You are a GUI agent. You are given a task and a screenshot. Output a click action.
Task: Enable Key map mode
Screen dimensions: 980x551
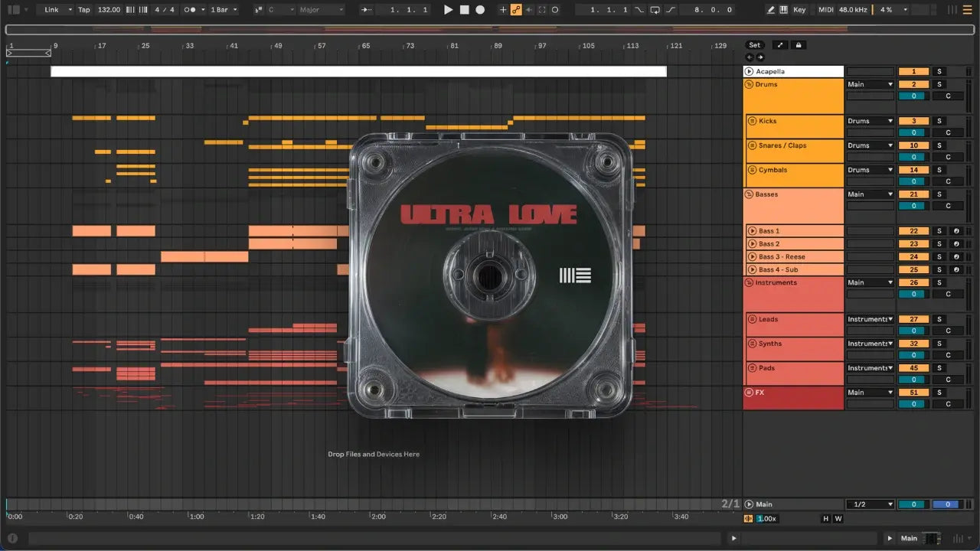(x=799, y=10)
